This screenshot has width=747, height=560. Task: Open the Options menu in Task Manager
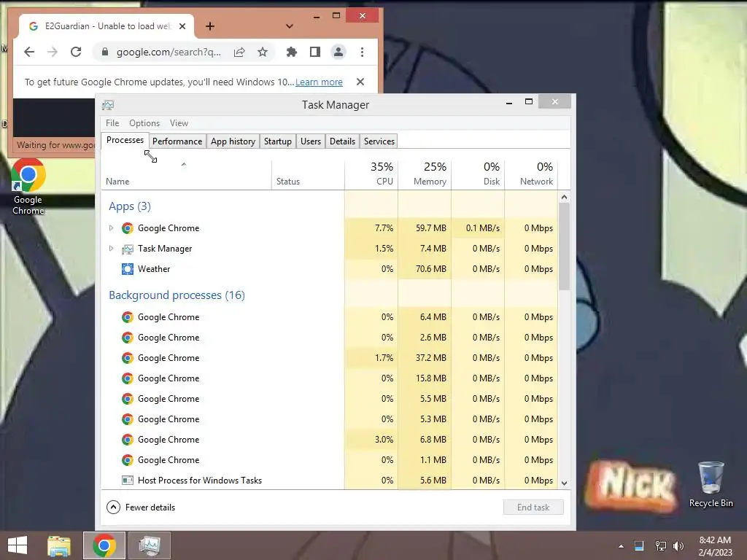pyautogui.click(x=144, y=122)
